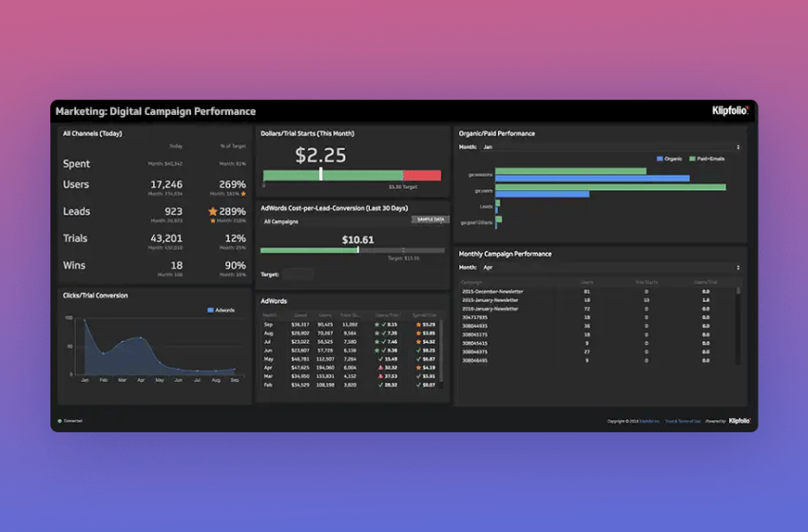Viewport: 808px width, 532px height.
Task: Click the green checkmark next to May's 15.49
Action: (x=381, y=359)
